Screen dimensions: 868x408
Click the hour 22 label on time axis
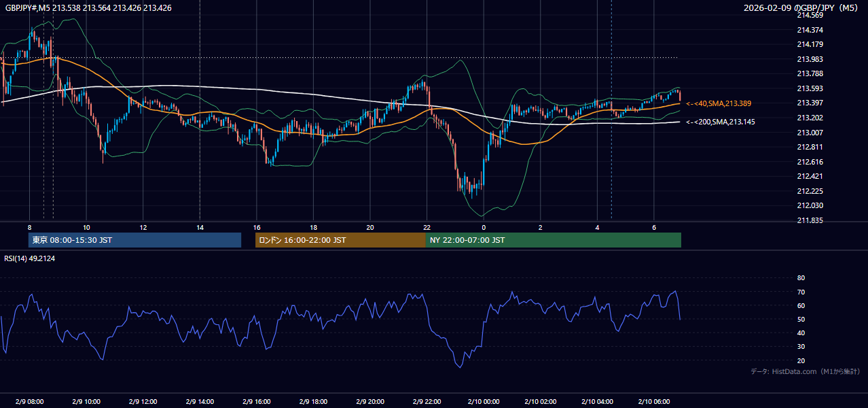pyautogui.click(x=427, y=227)
